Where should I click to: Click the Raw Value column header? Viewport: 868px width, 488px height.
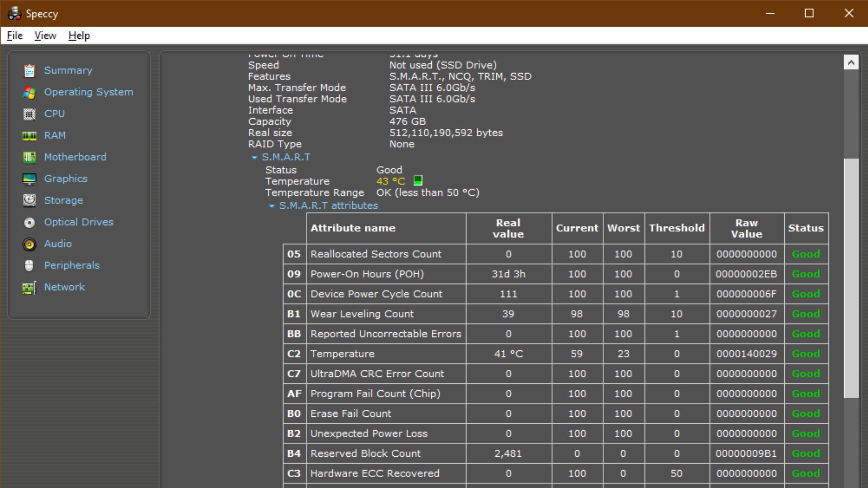tap(747, 228)
